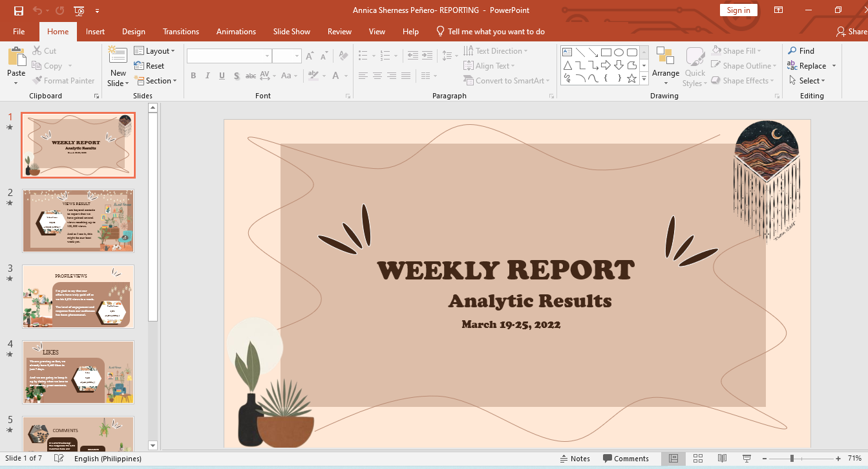868x469 pixels.
Task: Click the New Slide icon
Action: (118, 55)
